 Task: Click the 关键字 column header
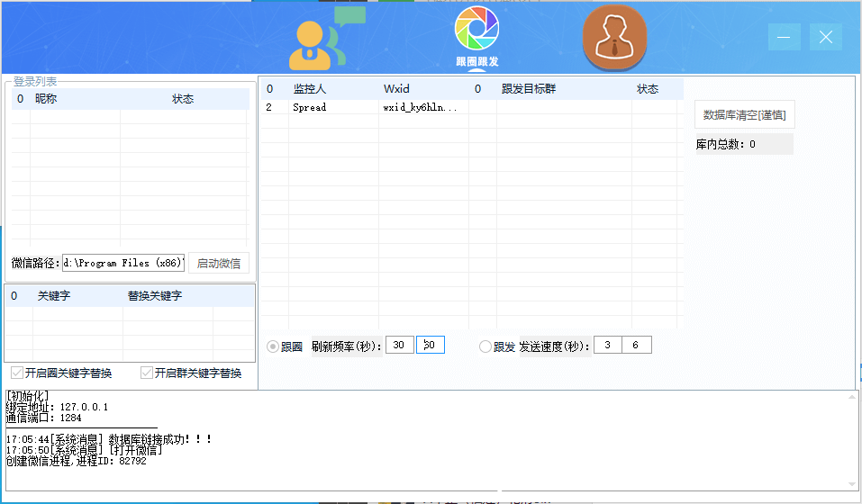pyautogui.click(x=54, y=296)
